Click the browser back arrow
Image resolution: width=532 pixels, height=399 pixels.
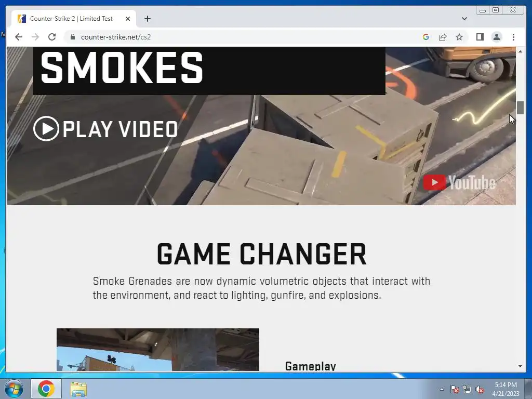click(x=19, y=37)
